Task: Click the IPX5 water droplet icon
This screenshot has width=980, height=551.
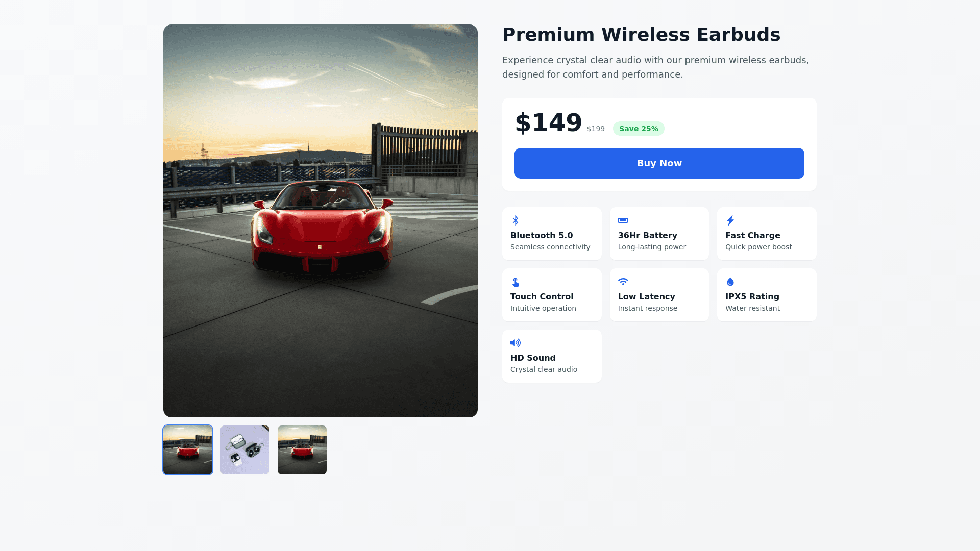Action: (730, 282)
